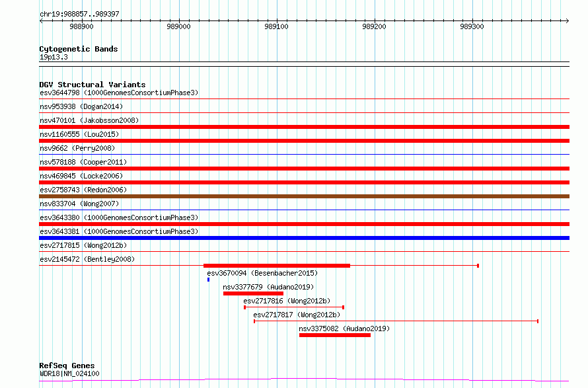Select the red bar of nsv3377679
The width and height of the screenshot is (588, 388).
(253, 293)
